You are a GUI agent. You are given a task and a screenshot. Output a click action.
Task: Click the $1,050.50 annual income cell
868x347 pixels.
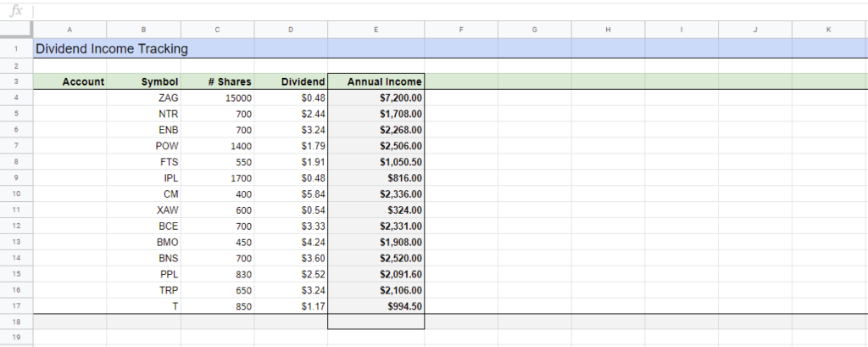click(x=376, y=162)
